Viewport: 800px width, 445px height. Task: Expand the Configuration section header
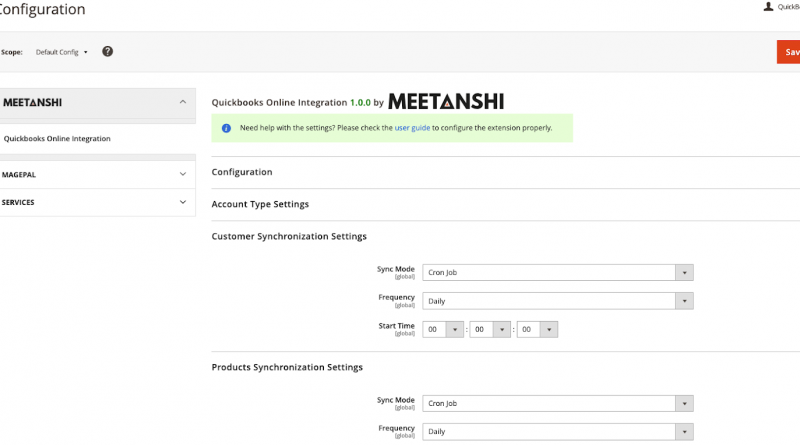point(242,172)
